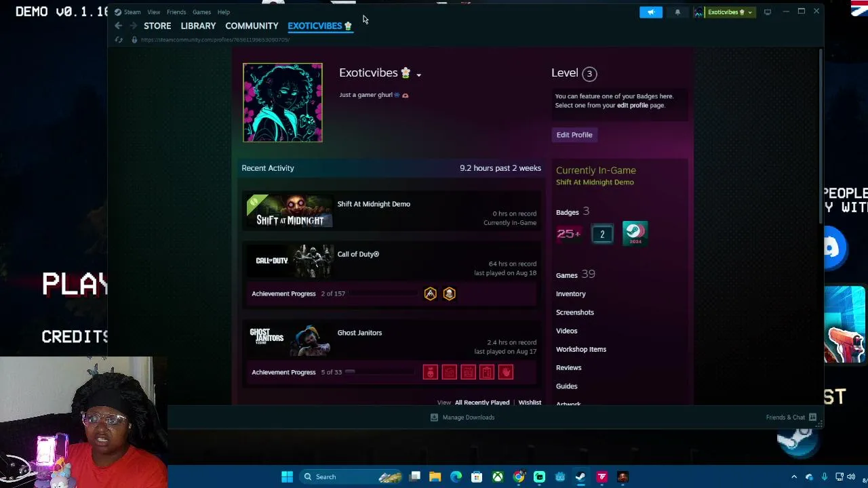Screen dimensions: 868x488
Task: Open Microsoft Store from the taskbar
Action: (x=477, y=476)
